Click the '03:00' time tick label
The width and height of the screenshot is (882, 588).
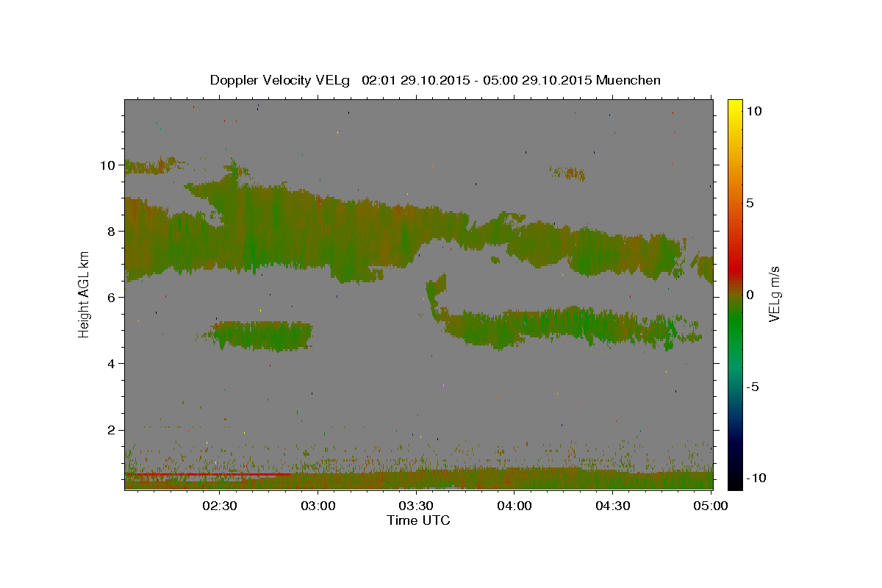(x=318, y=506)
